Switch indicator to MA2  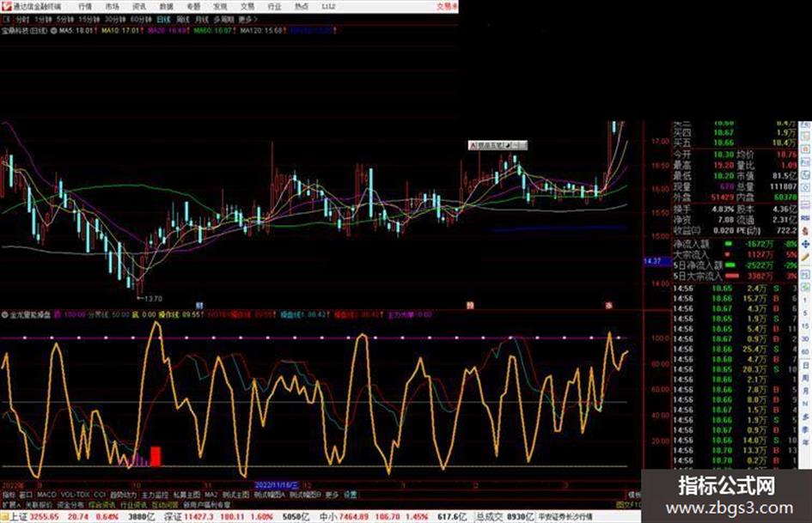[211, 495]
